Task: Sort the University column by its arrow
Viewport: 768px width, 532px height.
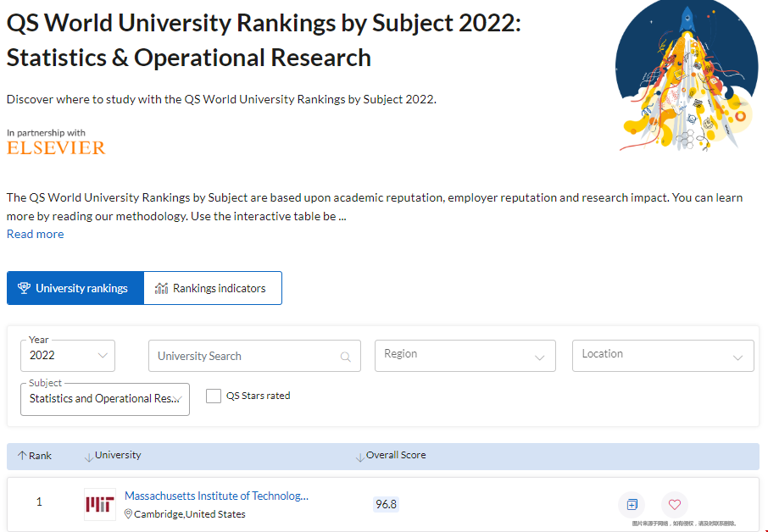Action: click(x=89, y=457)
